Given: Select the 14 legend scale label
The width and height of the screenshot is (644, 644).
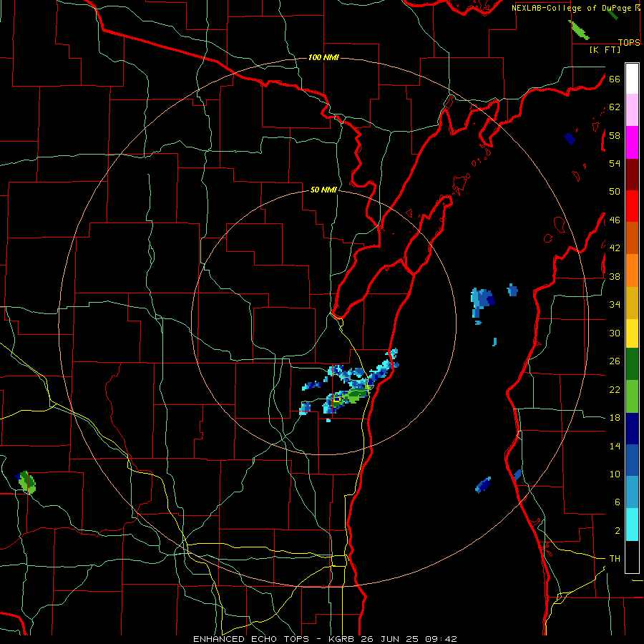Looking at the screenshot, I should 615,446.
